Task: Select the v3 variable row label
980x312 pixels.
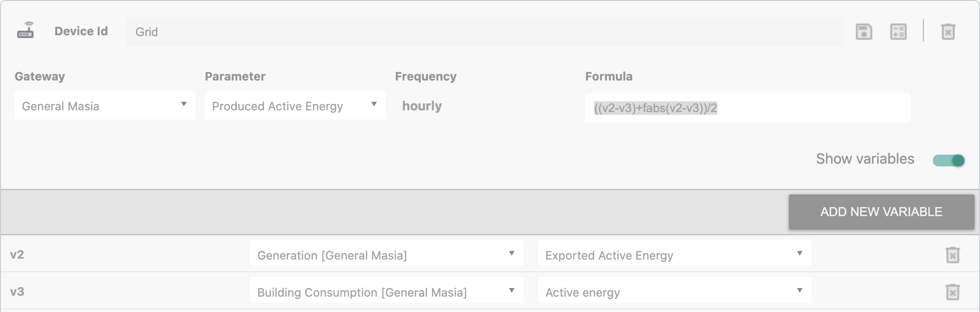Action: pyautogui.click(x=17, y=292)
